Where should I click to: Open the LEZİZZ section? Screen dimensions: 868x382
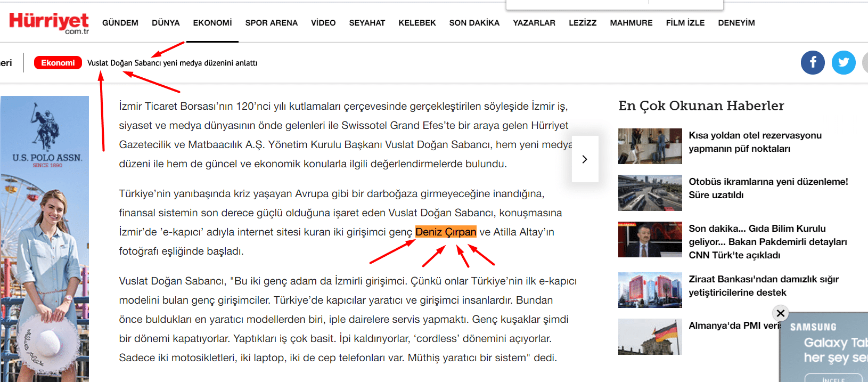pyautogui.click(x=583, y=23)
